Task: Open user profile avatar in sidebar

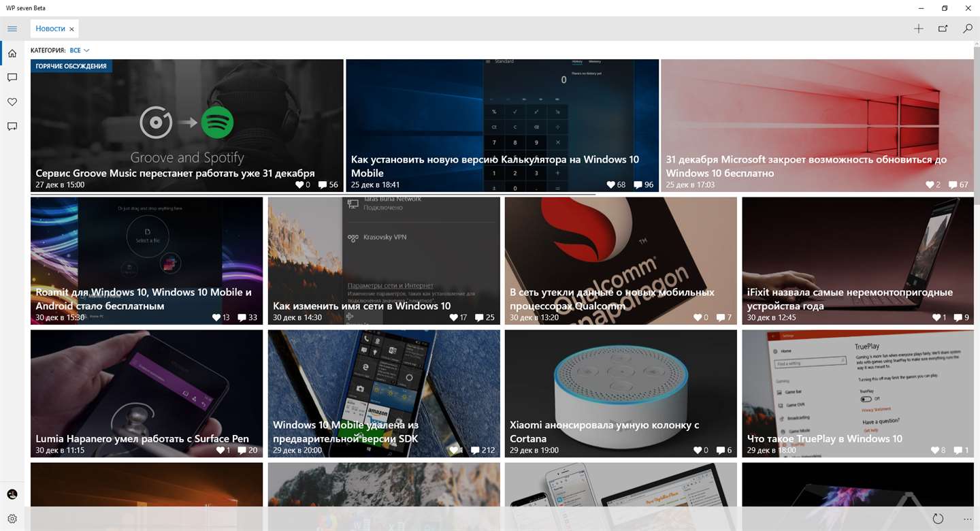Action: pos(12,494)
